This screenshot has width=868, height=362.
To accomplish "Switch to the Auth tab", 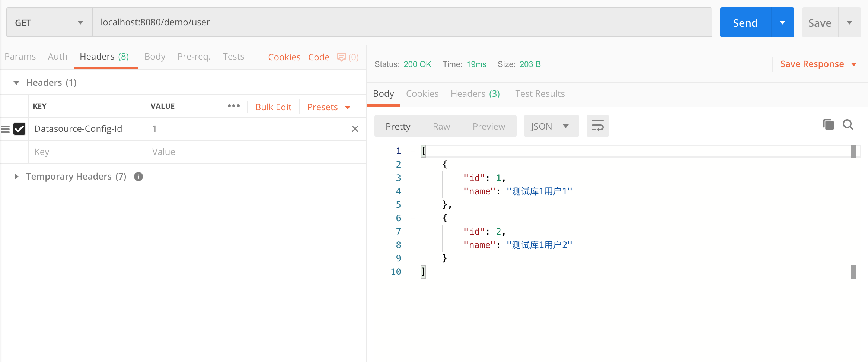I will 58,57.
